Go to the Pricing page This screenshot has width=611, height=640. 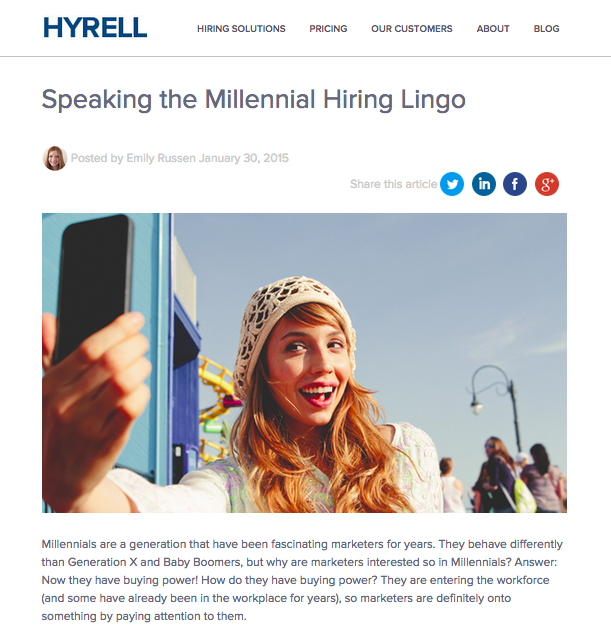click(x=328, y=29)
